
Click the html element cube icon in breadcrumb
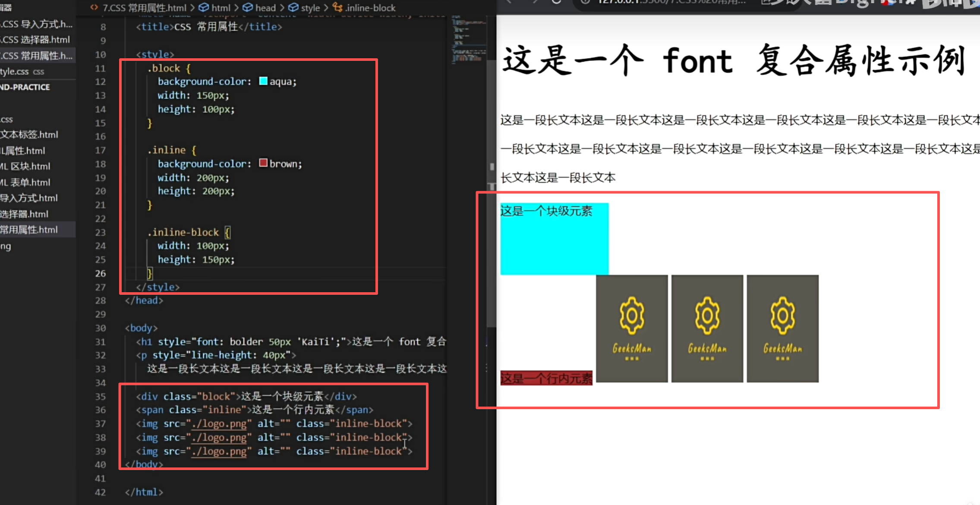click(204, 7)
